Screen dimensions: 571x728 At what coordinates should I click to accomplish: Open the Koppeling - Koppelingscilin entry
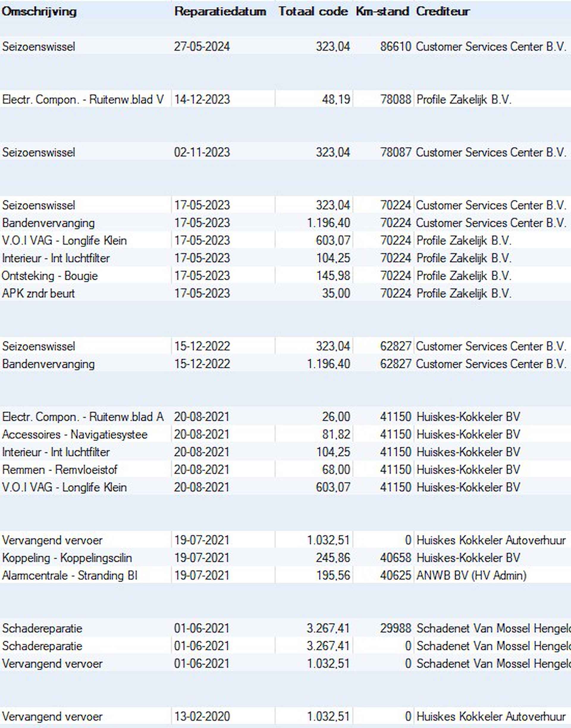click(x=67, y=558)
